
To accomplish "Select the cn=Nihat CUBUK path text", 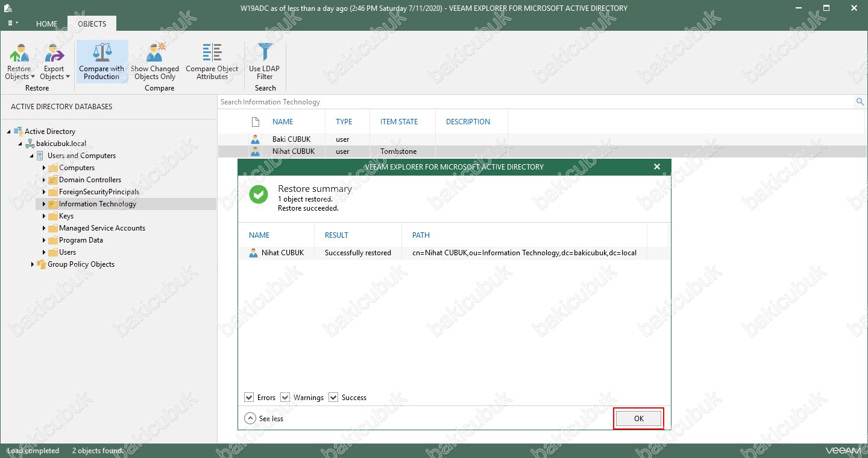I will click(524, 253).
